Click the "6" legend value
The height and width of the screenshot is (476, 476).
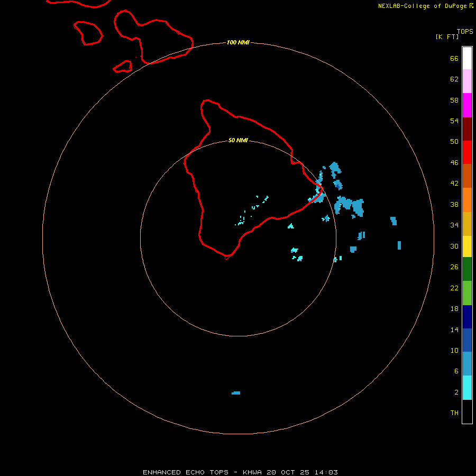pyautogui.click(x=456, y=371)
